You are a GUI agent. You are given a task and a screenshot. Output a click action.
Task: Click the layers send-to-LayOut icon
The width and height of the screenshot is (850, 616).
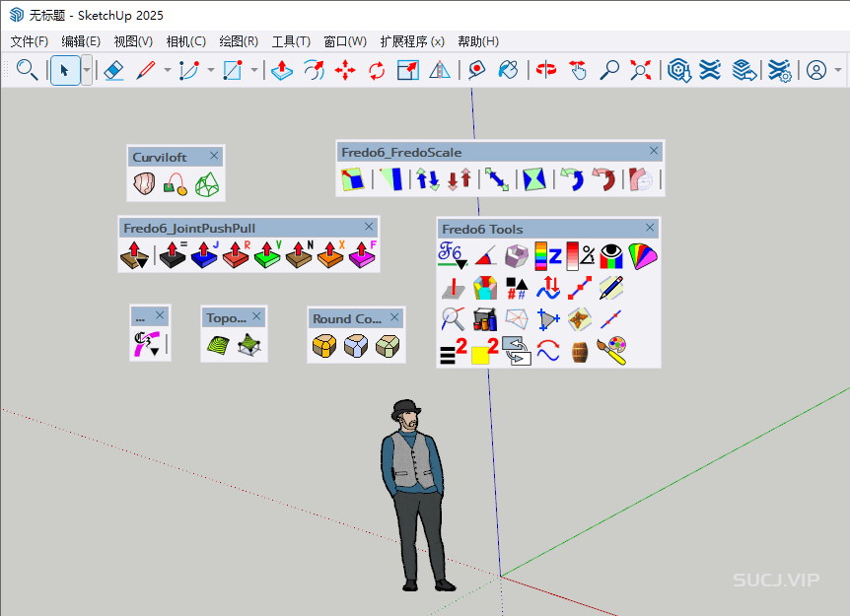[x=744, y=70]
